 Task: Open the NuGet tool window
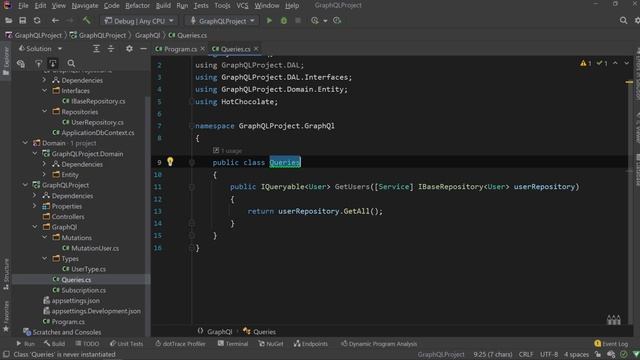[x=271, y=344]
